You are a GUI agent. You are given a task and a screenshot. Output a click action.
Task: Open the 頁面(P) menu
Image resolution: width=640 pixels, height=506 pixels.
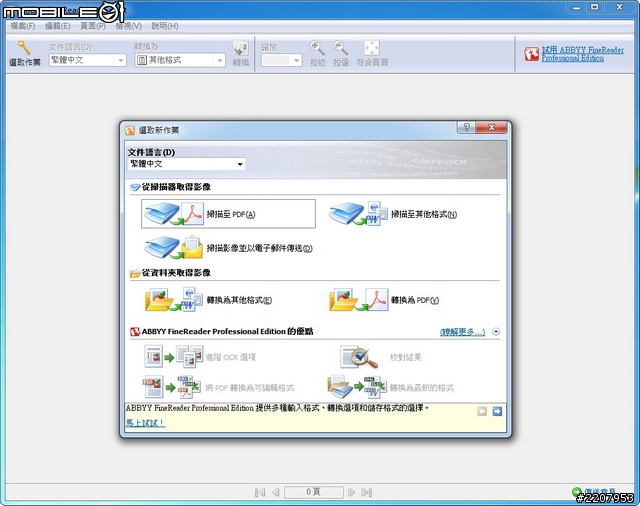[x=93, y=26]
